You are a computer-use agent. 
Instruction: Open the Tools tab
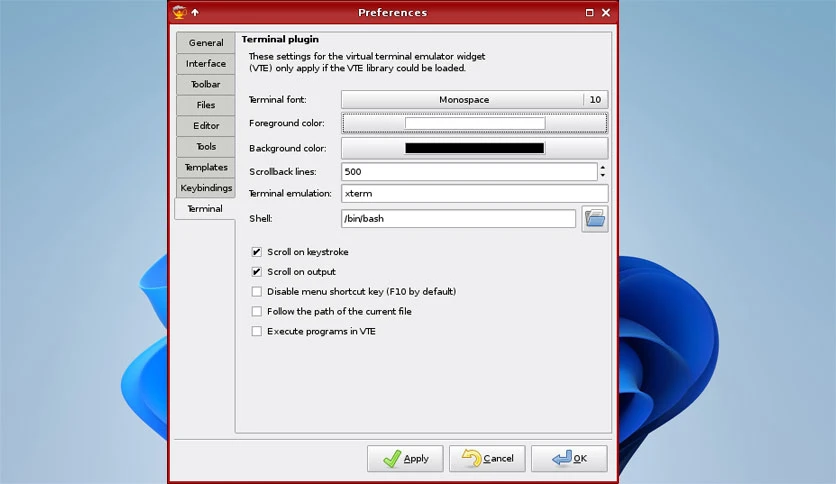click(206, 147)
